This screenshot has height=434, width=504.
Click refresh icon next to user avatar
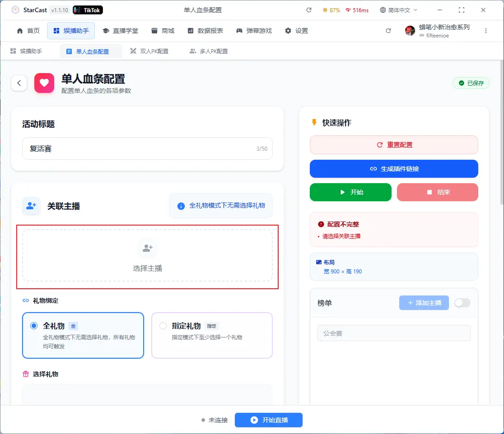point(388,31)
